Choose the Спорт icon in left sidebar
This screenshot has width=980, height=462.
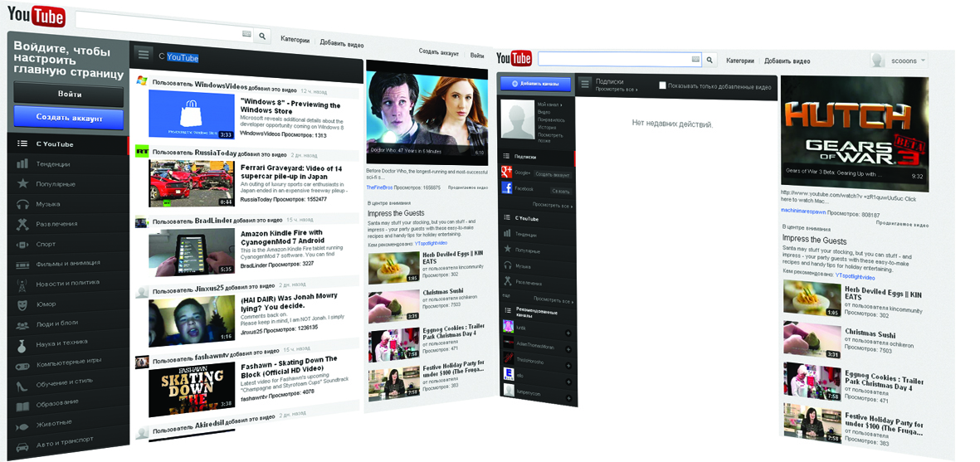coord(22,244)
